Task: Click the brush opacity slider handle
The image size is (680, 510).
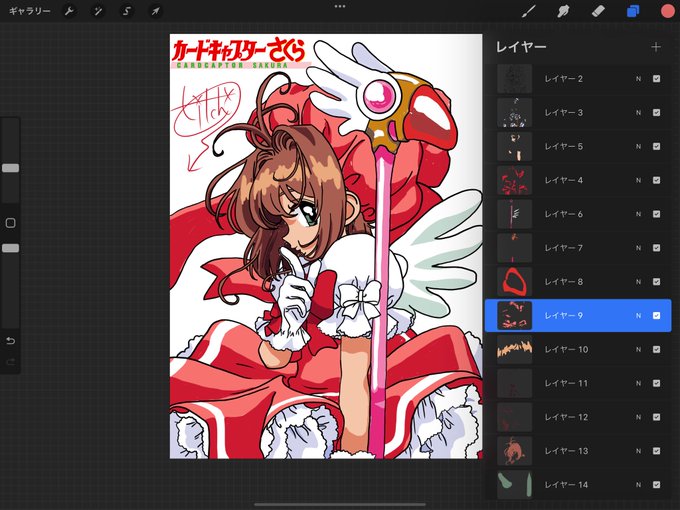Action: (x=11, y=248)
